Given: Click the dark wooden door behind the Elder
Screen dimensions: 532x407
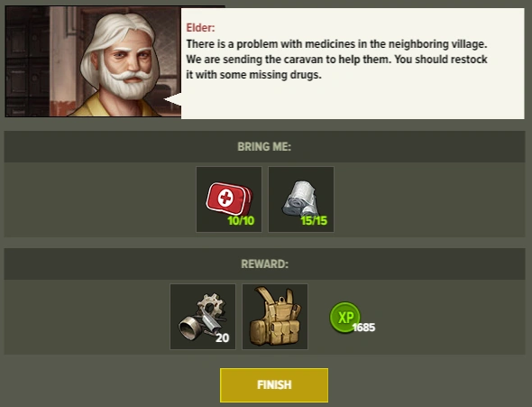Looking at the screenshot, I should [27, 61].
